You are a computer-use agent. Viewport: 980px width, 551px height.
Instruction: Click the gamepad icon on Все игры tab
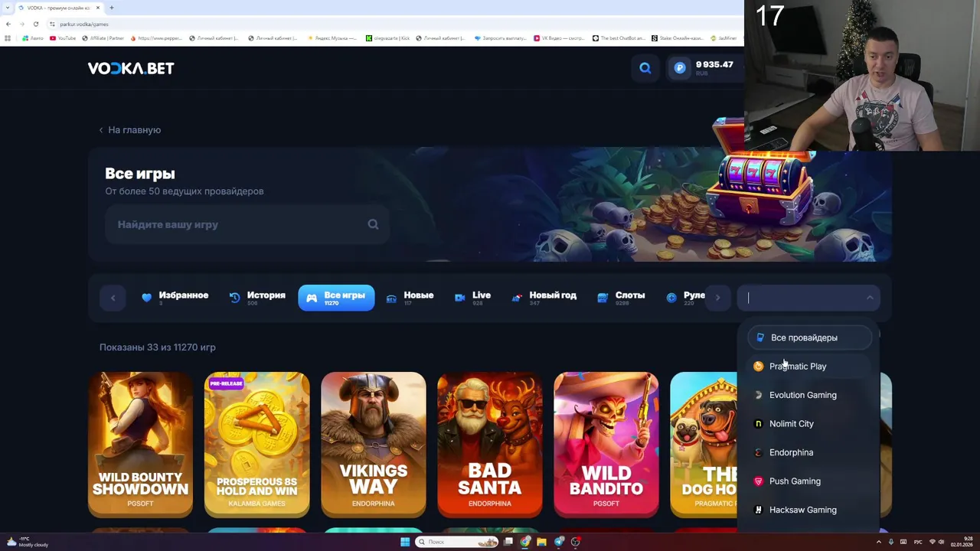(312, 298)
